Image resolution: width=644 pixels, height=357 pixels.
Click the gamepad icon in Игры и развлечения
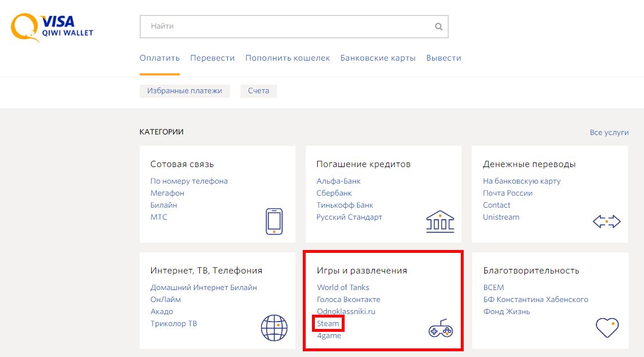(x=441, y=328)
